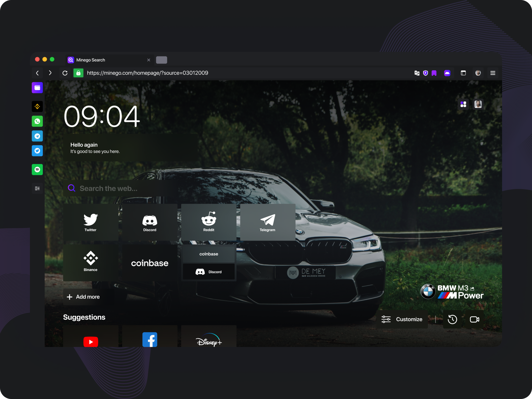The width and height of the screenshot is (532, 399).
Task: Open history clock icon
Action: coord(452,319)
